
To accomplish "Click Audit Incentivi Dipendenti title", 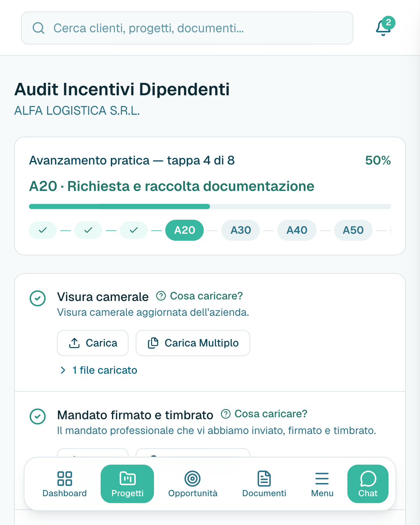I will [x=122, y=89].
